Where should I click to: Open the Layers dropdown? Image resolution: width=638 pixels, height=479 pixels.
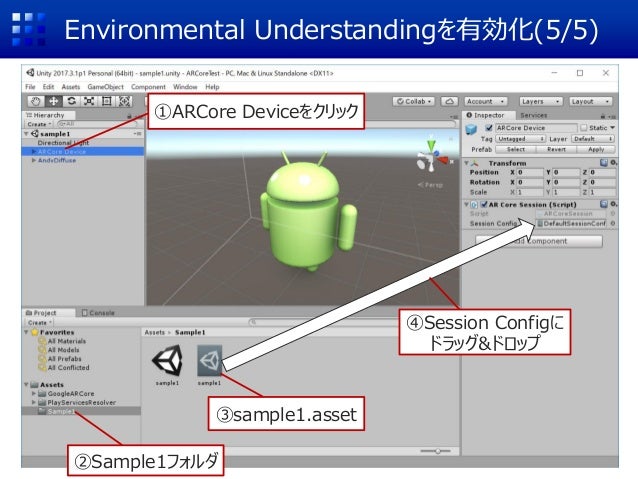pyautogui.click(x=540, y=101)
